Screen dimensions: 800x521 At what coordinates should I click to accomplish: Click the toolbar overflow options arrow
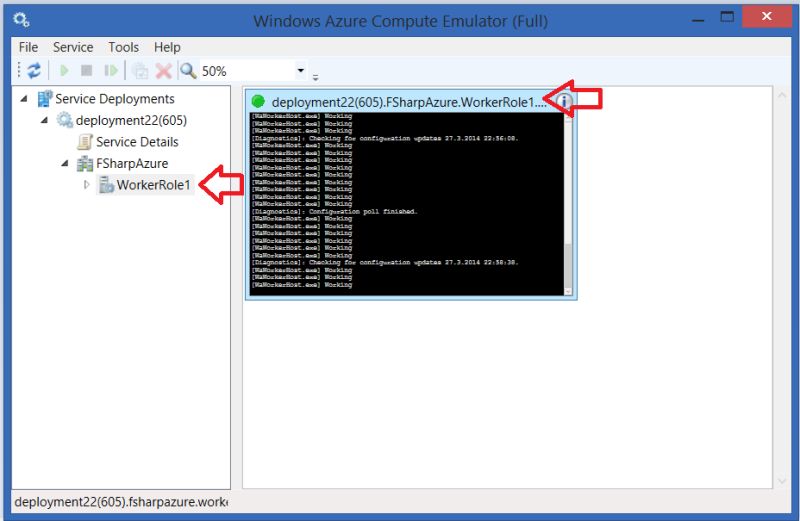point(315,78)
